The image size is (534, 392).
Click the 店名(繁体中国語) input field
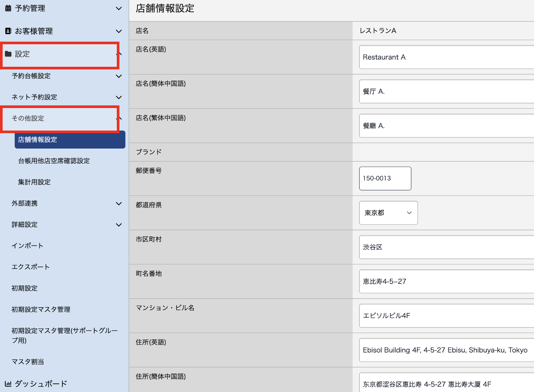point(447,126)
